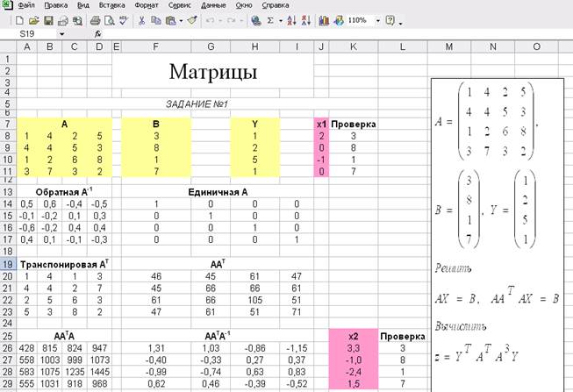
Task: Select row 19 by its header
Action: click(8, 264)
